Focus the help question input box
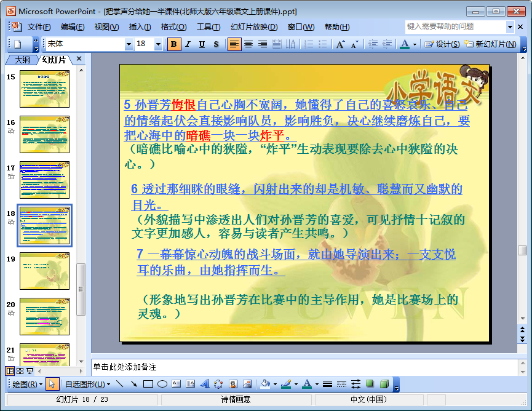 tap(456, 27)
